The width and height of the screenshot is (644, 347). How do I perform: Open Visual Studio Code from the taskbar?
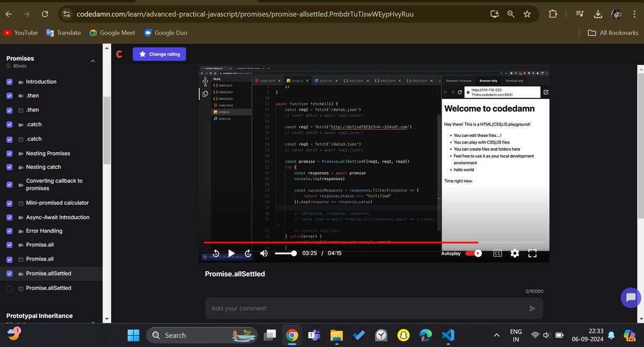(x=448, y=335)
